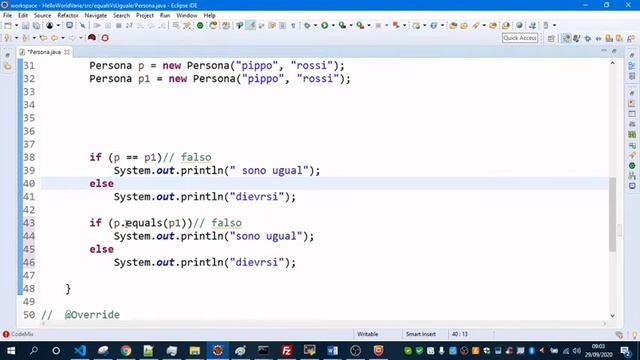Image resolution: width=640 pixels, height=360 pixels.
Task: Open Windows notification center icon
Action: 625,350
